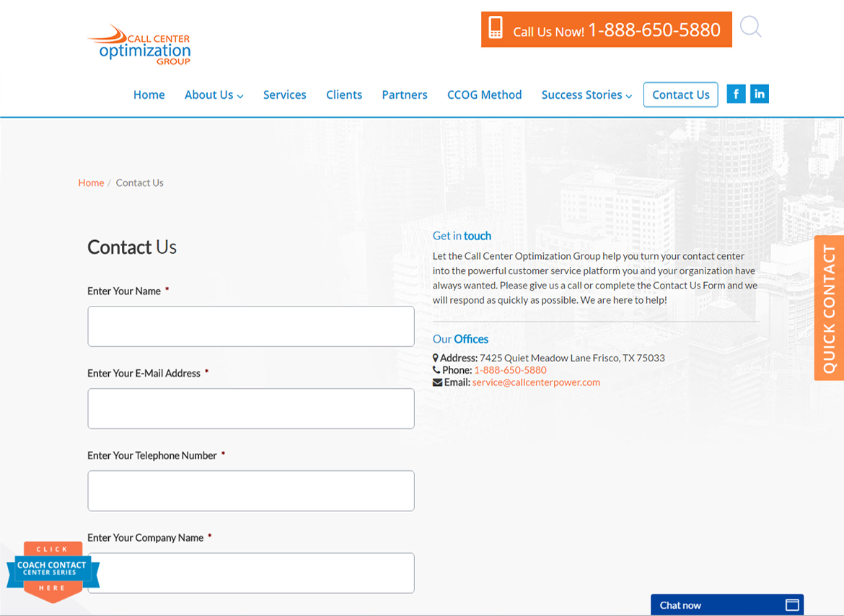Expand the Success Stories dropdown menu
Screen dimensions: 844x616
pyautogui.click(x=586, y=94)
